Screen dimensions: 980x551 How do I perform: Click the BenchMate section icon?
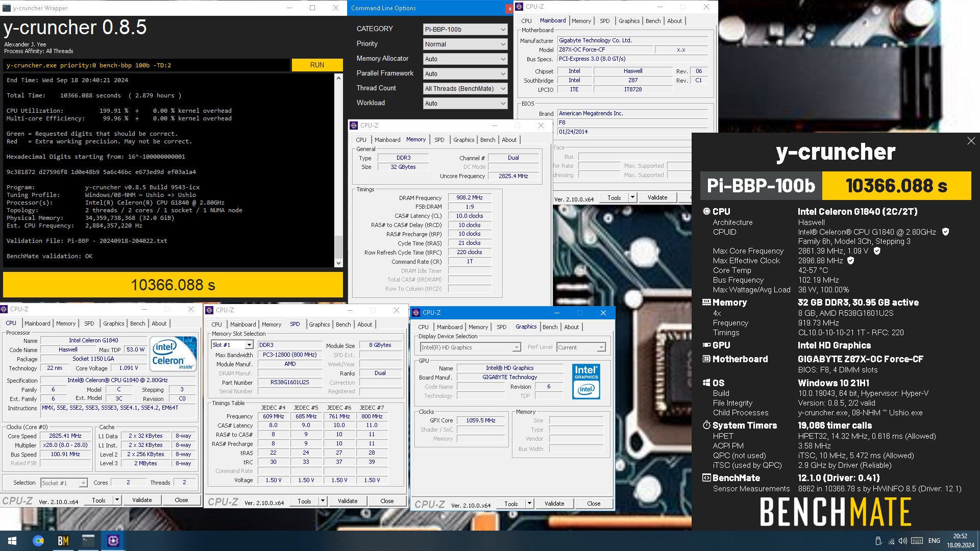(x=706, y=478)
